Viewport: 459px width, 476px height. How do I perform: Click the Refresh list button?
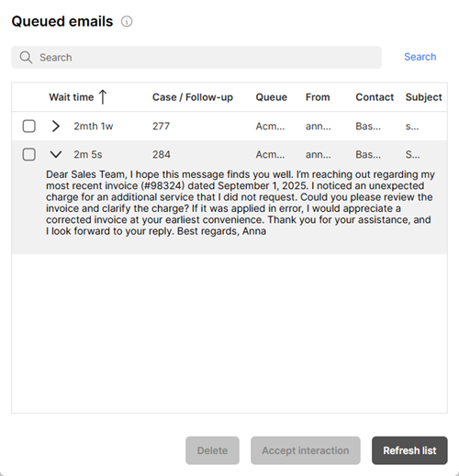[x=409, y=450]
